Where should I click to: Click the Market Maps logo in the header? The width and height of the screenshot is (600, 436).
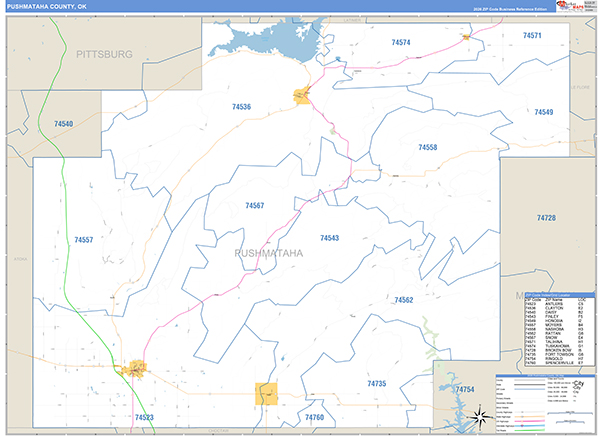pos(569,5)
